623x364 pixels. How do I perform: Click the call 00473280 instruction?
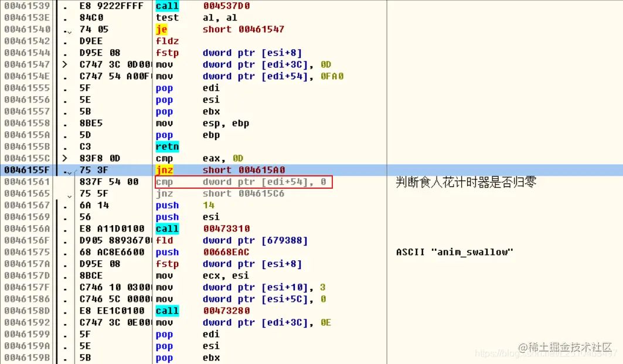203,311
